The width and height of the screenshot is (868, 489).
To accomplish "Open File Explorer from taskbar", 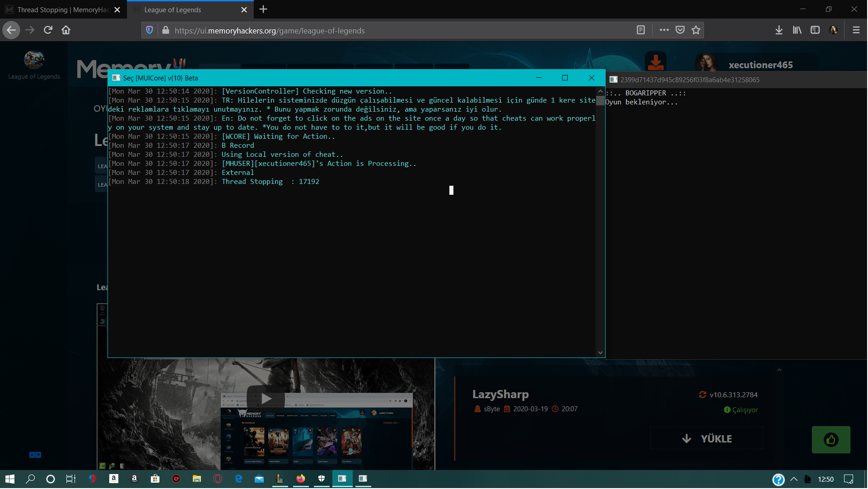I will (x=197, y=479).
